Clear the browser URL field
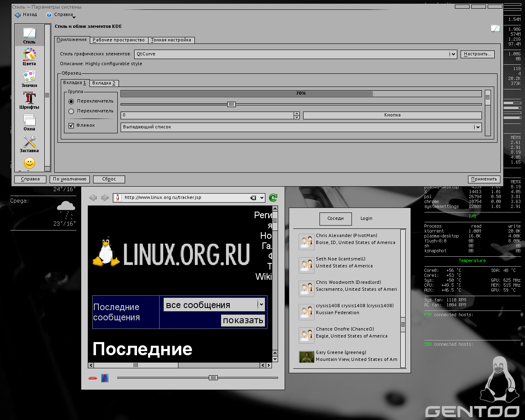 click(253, 198)
